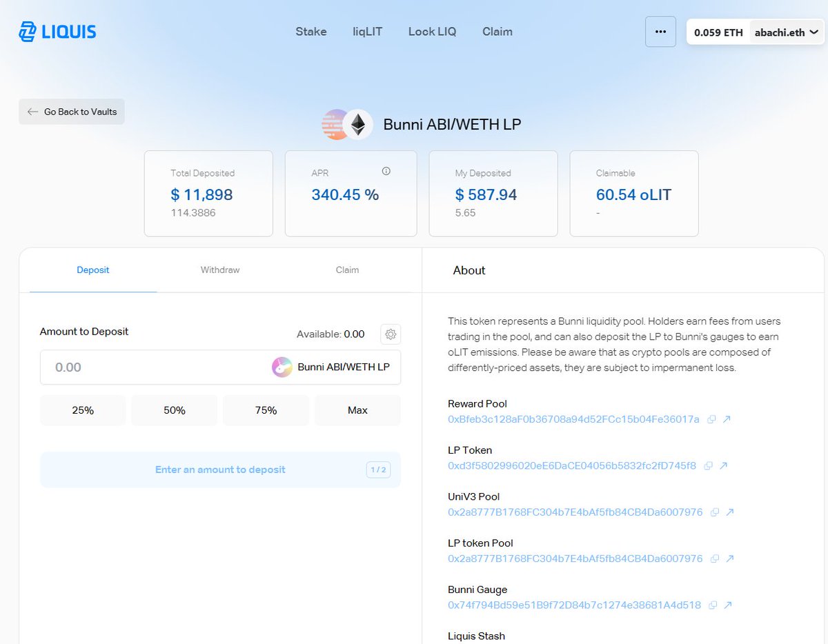Click the Liquis logo
Screen dimensions: 828x644
(57, 32)
